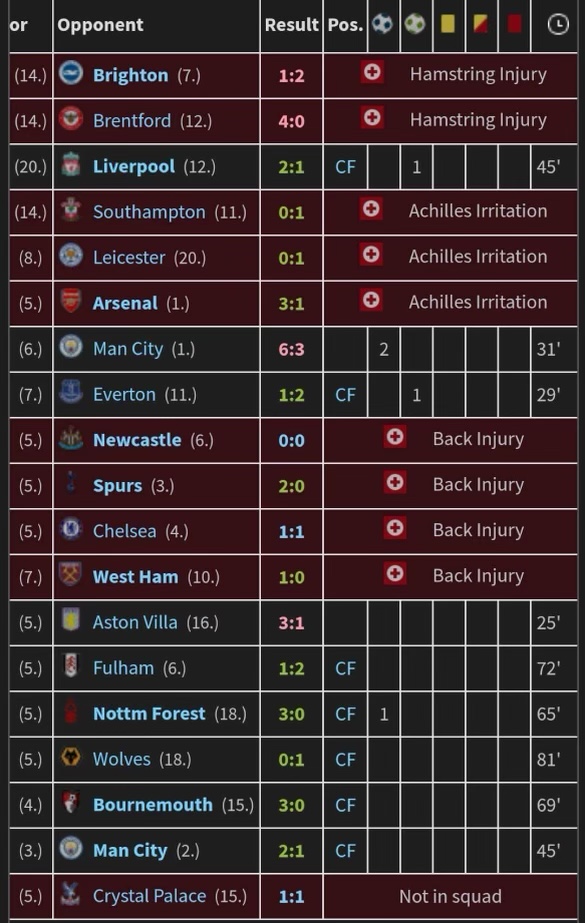585x923 pixels.
Task: Click the Brighton club crest
Action: (x=71, y=74)
